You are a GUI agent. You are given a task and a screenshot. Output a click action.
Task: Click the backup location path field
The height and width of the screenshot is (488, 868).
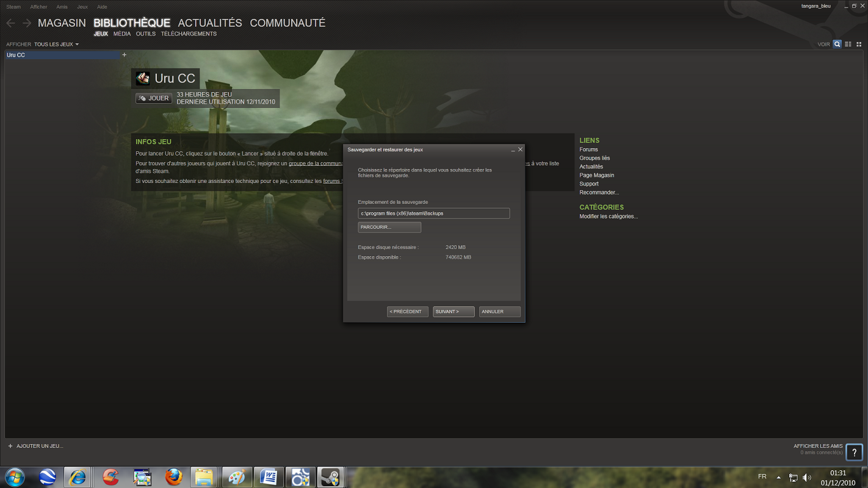coord(434,213)
